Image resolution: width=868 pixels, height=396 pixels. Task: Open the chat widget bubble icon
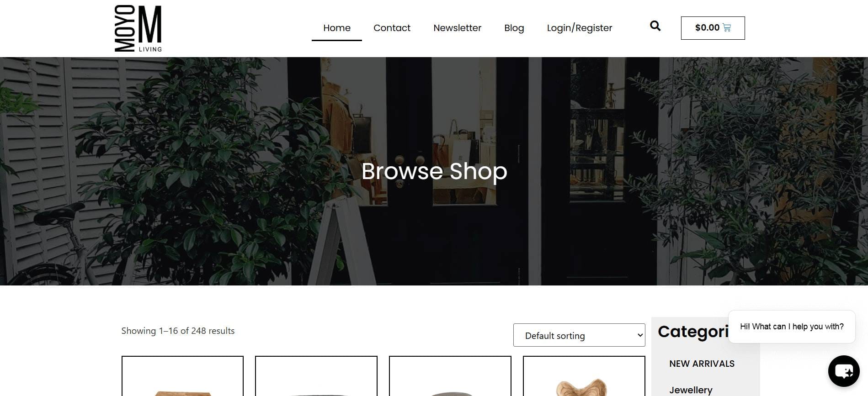pos(844,371)
